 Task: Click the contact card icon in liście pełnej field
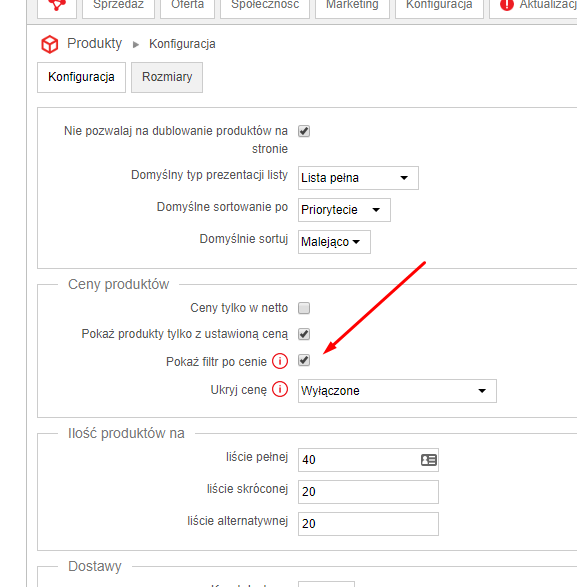[x=429, y=460]
